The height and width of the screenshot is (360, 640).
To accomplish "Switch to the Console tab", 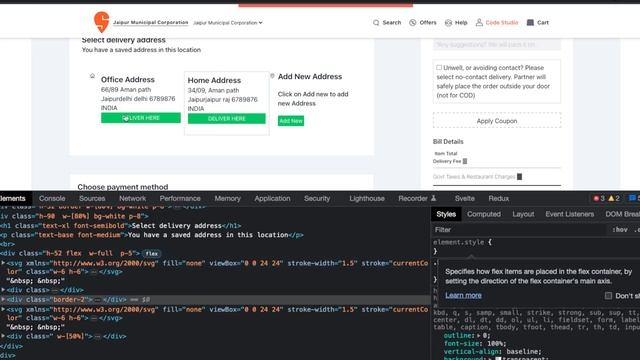I will [x=52, y=198].
